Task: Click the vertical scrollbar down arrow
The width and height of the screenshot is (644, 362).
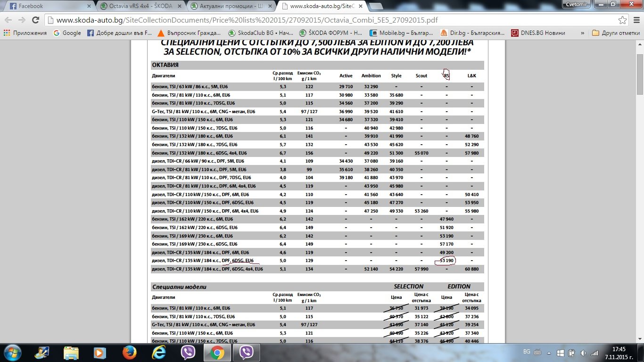Action: pos(640,339)
